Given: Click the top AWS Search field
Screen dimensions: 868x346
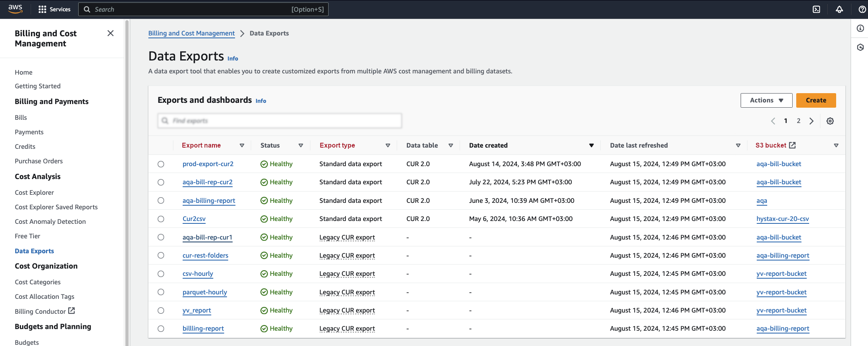Looking at the screenshot, I should tap(204, 9).
